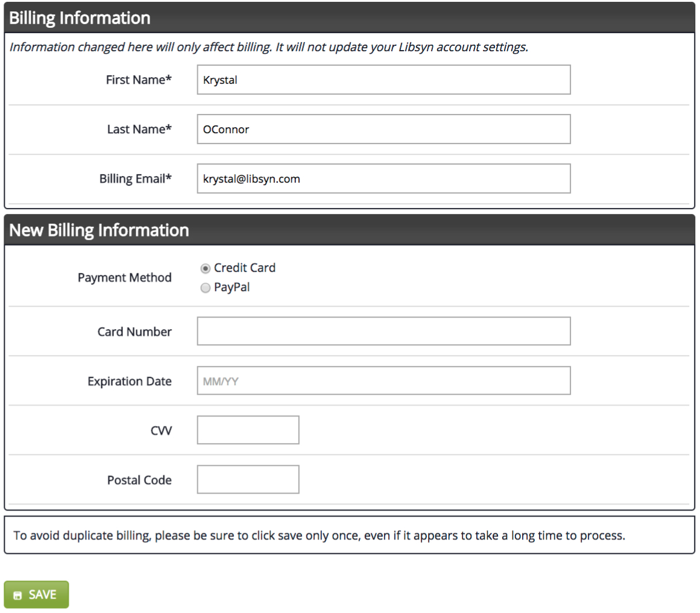Select the Krystal text in First Name
The height and width of the screenshot is (613, 700).
(x=220, y=80)
